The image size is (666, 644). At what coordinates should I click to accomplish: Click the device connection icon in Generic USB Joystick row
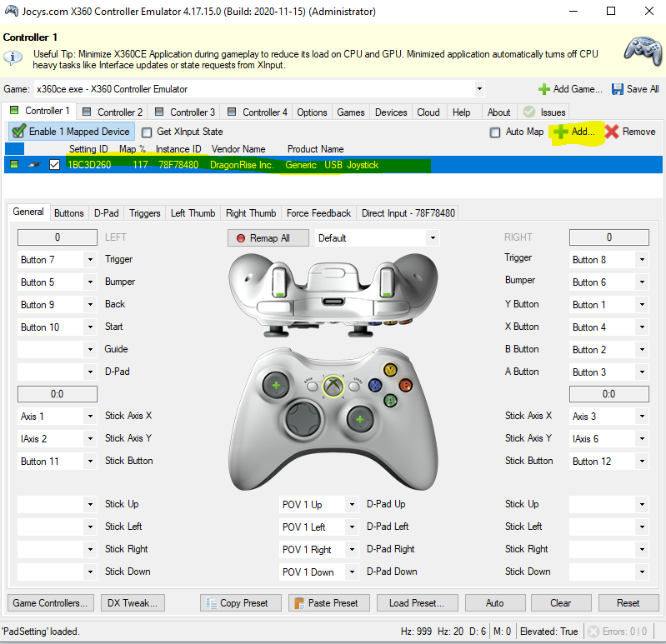[34, 165]
